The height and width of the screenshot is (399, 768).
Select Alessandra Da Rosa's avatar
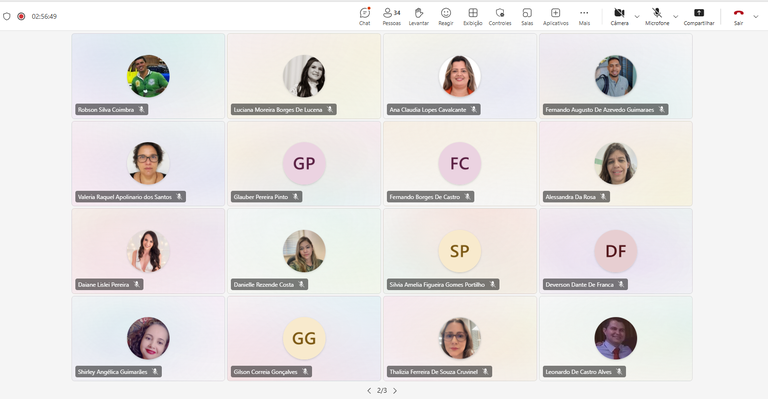click(x=616, y=163)
